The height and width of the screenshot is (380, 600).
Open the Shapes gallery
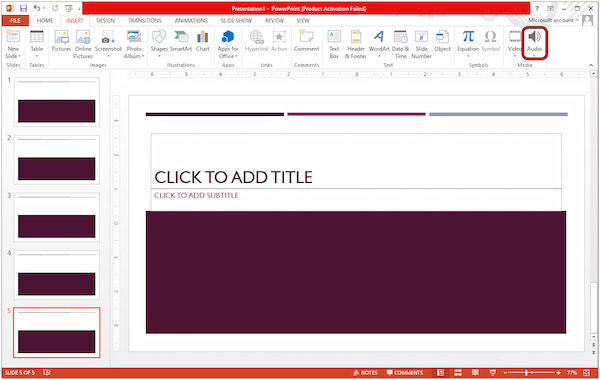click(x=159, y=43)
